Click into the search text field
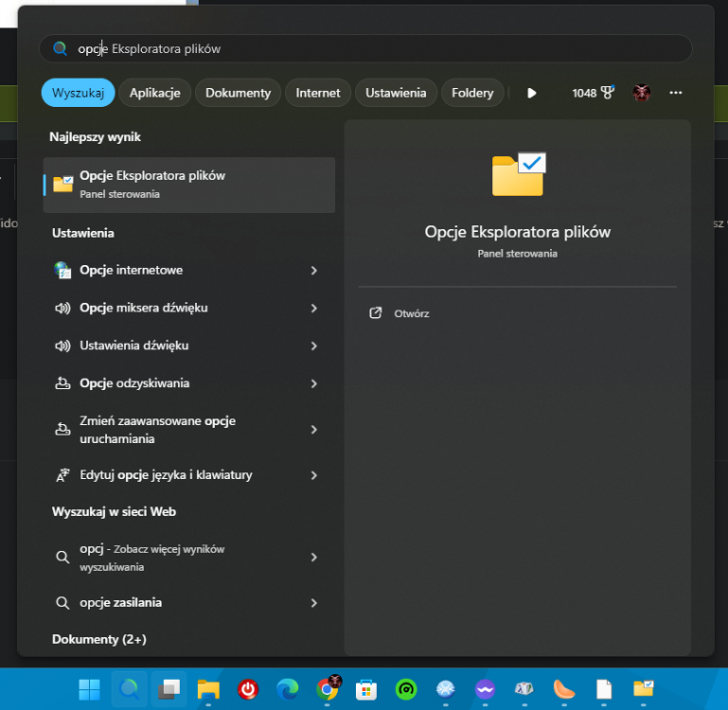Viewport: 728px width, 710px height. click(x=379, y=48)
